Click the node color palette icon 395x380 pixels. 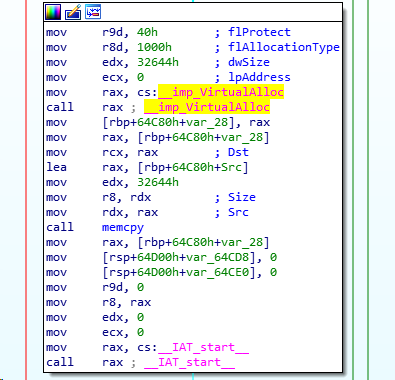point(53,12)
